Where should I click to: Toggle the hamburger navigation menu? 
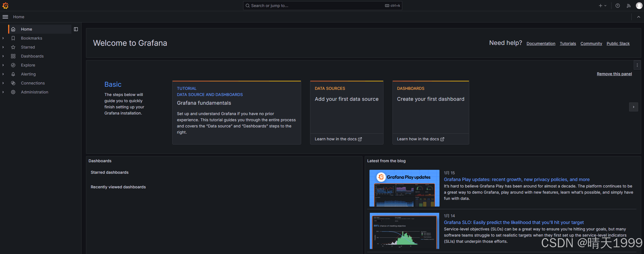5,17
